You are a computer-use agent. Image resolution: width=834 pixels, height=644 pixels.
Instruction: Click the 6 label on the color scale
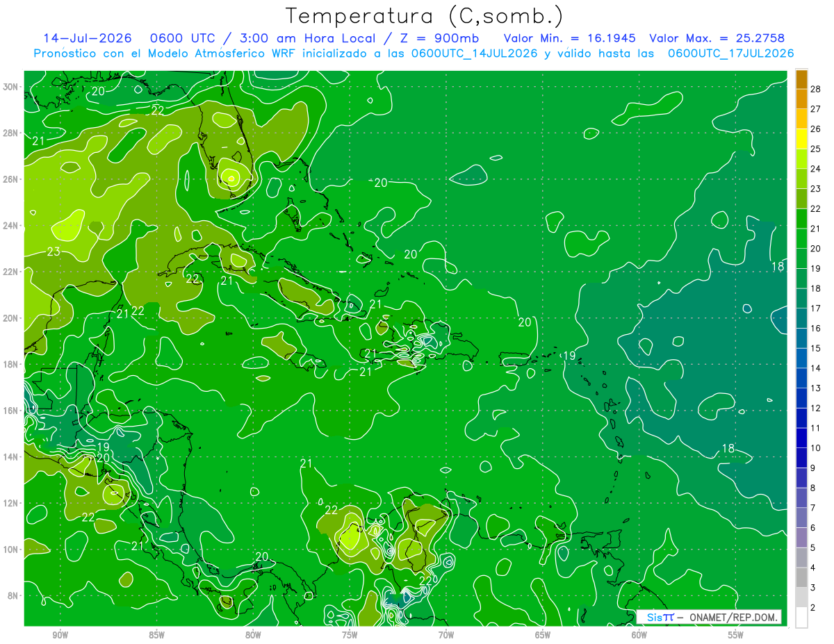click(812, 528)
